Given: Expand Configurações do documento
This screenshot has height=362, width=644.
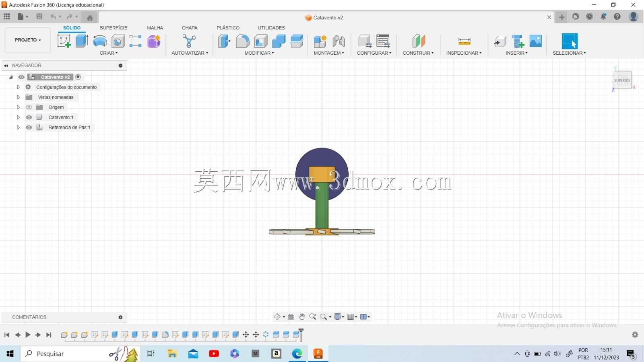Looking at the screenshot, I should coord(18,87).
